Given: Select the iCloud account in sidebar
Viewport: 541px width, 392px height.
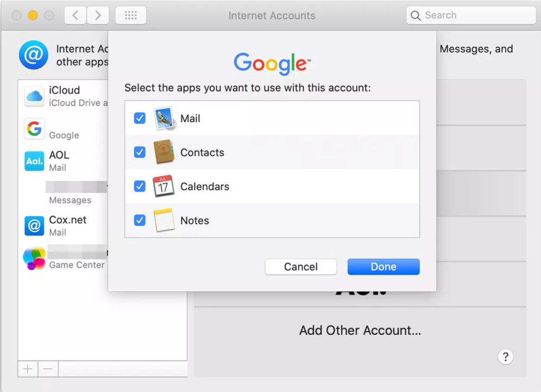Looking at the screenshot, I should 63,96.
